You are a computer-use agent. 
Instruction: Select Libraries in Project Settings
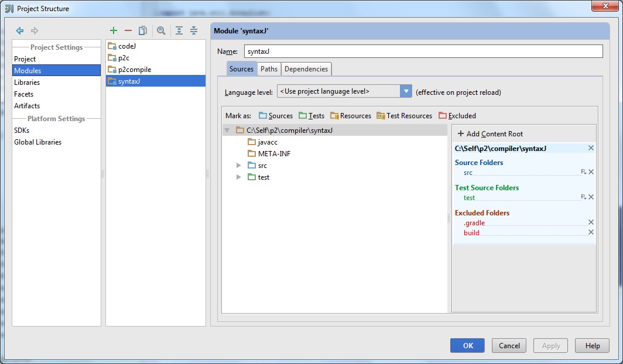click(x=27, y=83)
